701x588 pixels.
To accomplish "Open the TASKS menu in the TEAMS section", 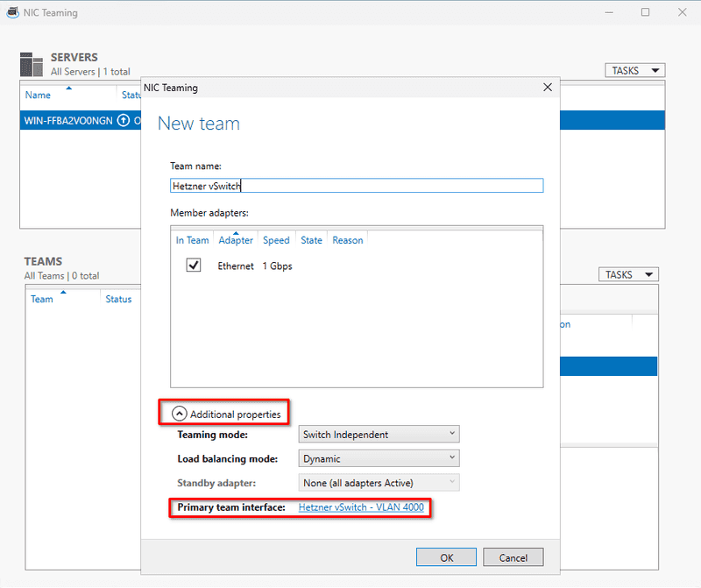I will 627,273.
